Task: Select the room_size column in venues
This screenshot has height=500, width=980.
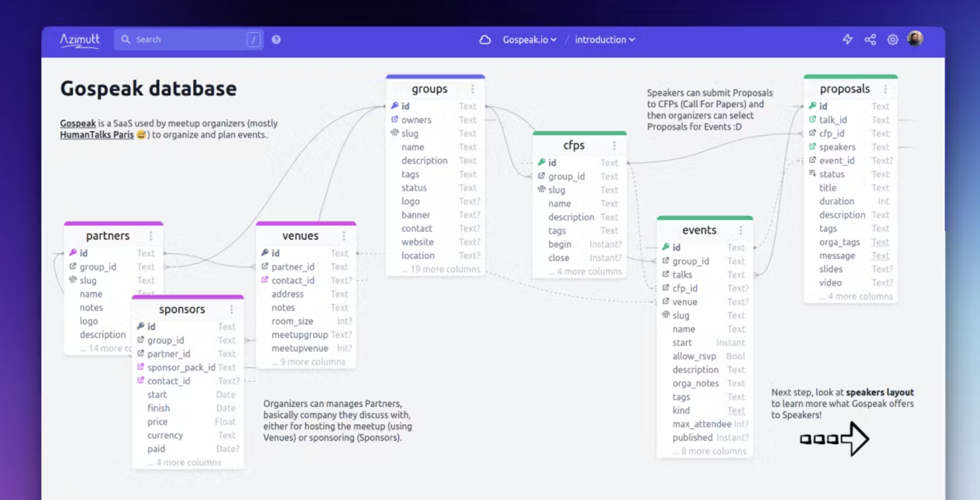Action: click(x=306, y=321)
